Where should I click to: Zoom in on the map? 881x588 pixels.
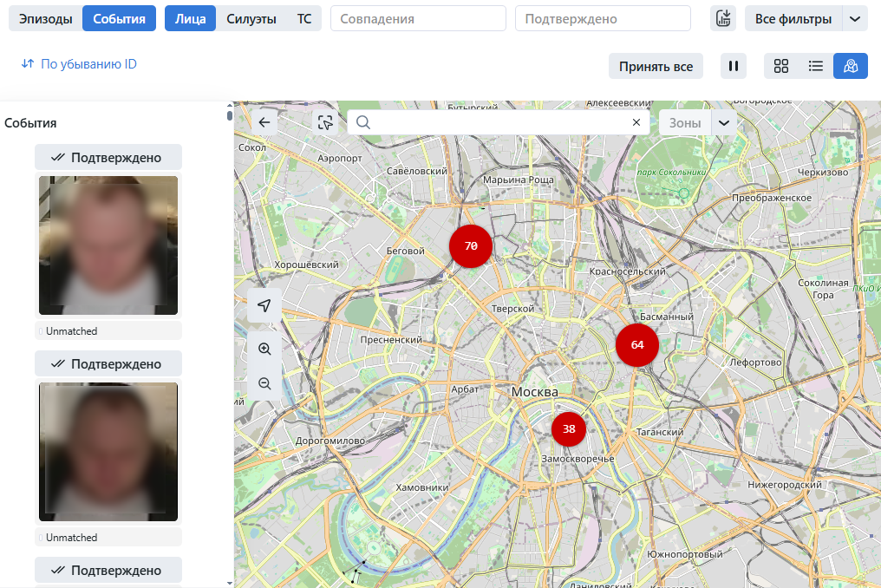264,349
